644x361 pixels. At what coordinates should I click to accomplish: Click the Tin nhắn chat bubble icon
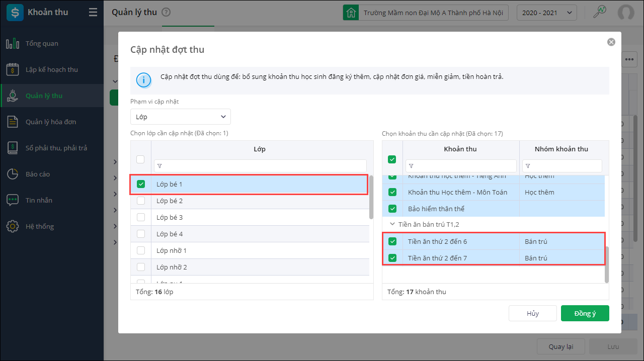13,201
